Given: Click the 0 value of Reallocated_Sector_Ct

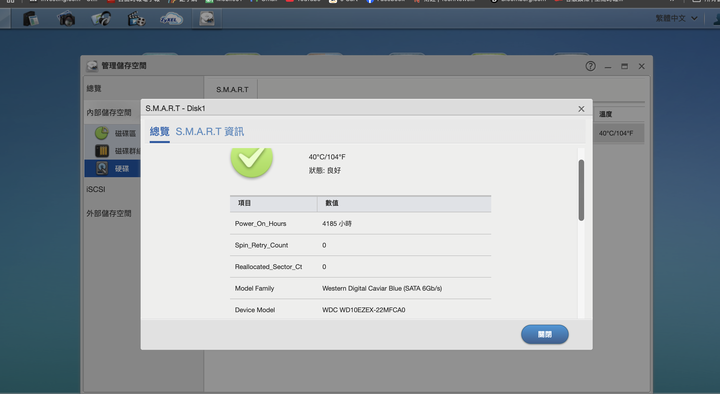Looking at the screenshot, I should tap(324, 267).
